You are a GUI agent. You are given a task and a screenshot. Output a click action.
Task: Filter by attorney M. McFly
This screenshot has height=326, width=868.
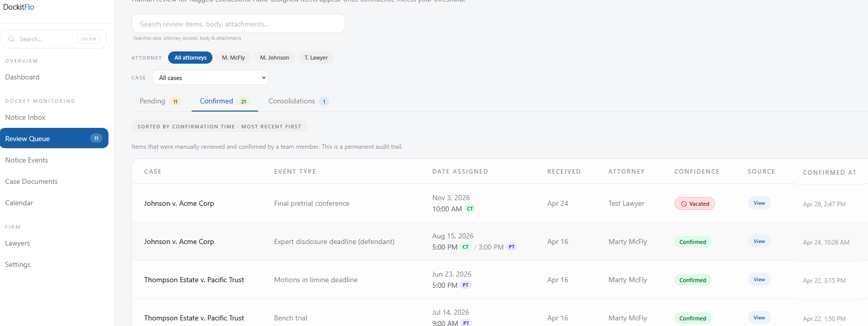(x=233, y=58)
